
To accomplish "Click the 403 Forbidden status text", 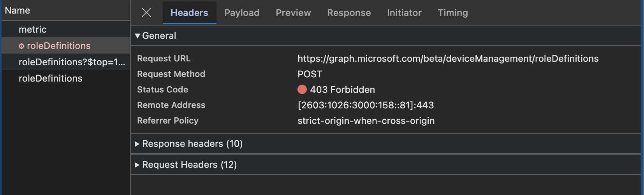I will click(x=342, y=90).
